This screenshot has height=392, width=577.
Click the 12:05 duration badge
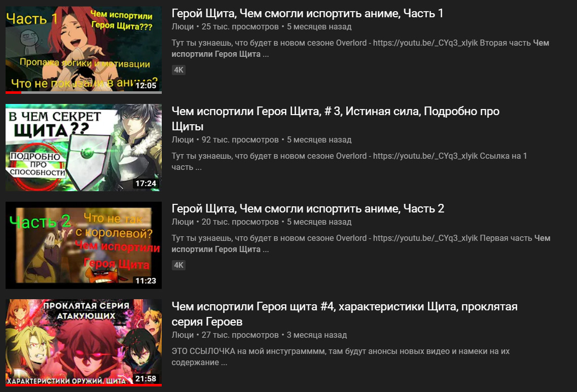click(146, 85)
